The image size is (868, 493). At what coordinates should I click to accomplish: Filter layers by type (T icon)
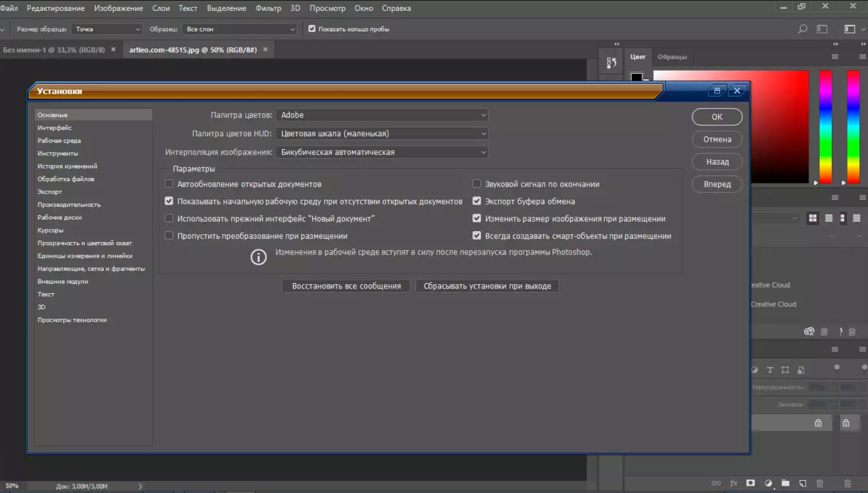coord(770,370)
